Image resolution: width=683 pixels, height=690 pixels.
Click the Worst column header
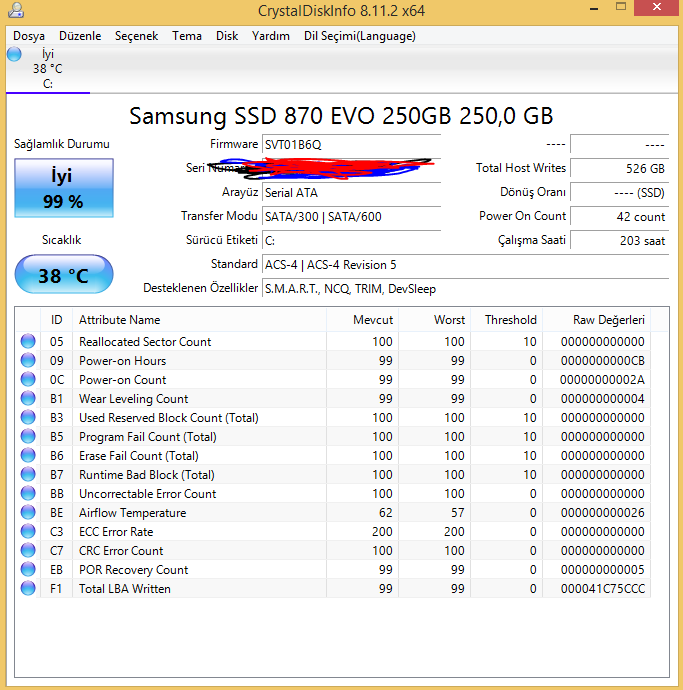435,320
